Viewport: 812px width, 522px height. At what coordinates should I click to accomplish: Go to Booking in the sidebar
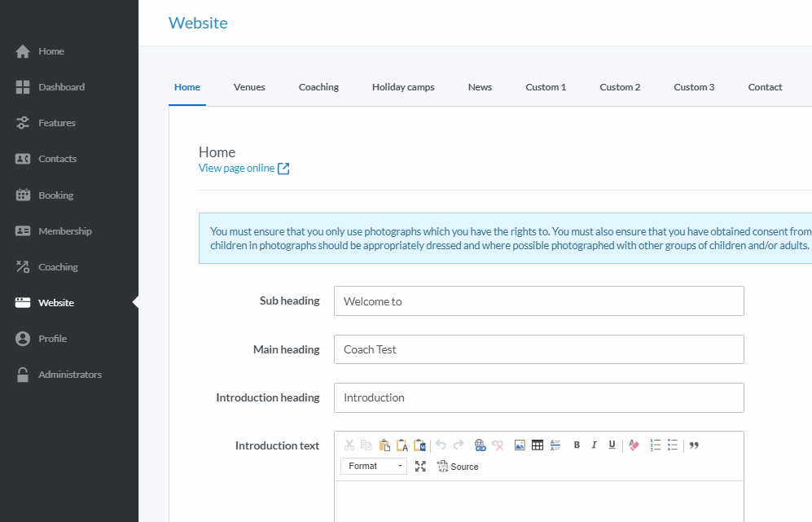[55, 195]
